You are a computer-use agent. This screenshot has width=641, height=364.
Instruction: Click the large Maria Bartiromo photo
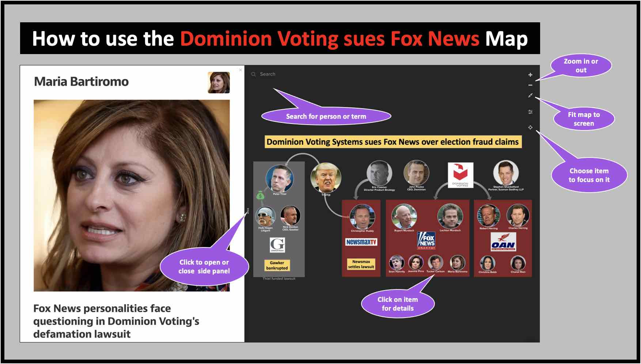pyautogui.click(x=132, y=196)
